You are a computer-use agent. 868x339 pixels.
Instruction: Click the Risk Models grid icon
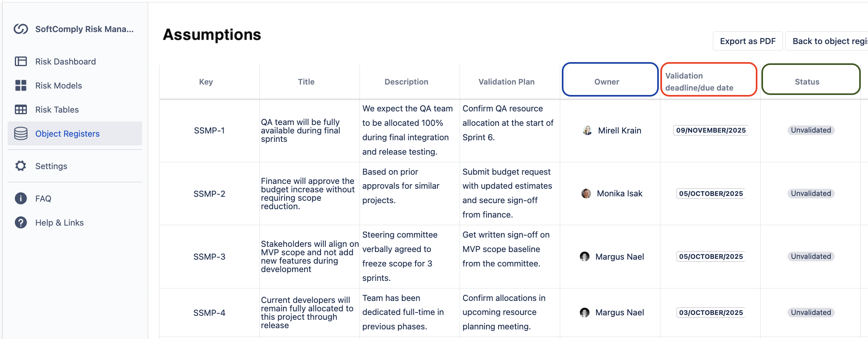pyautogui.click(x=21, y=85)
